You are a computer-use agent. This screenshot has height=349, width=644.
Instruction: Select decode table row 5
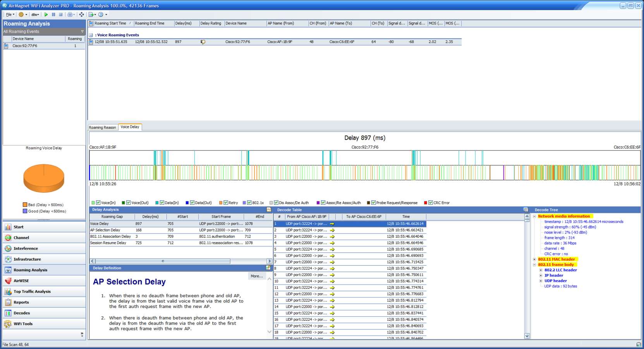(x=350, y=249)
